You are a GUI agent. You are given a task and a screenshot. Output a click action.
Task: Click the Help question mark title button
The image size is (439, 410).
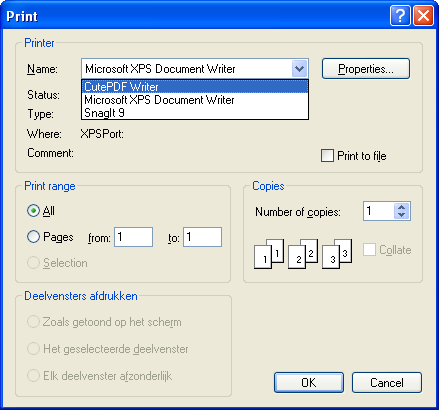(x=400, y=15)
